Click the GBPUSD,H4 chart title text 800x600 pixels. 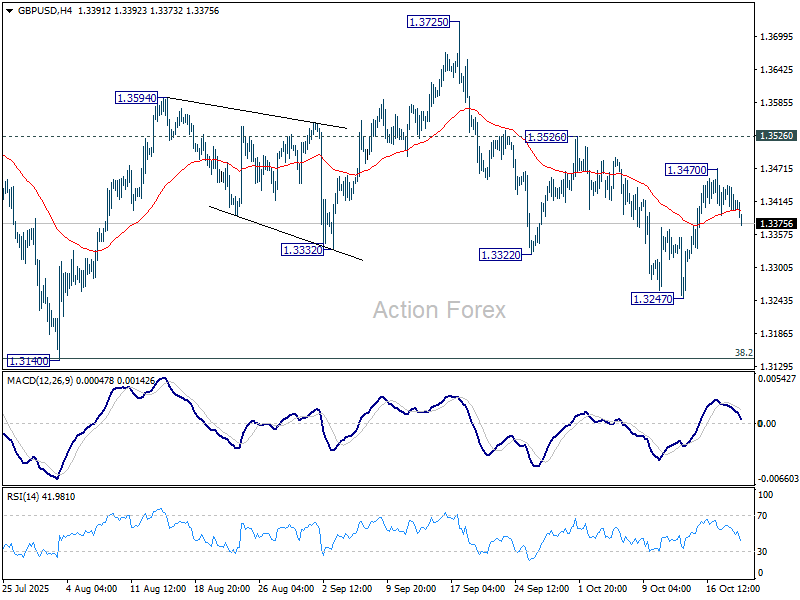point(37,10)
